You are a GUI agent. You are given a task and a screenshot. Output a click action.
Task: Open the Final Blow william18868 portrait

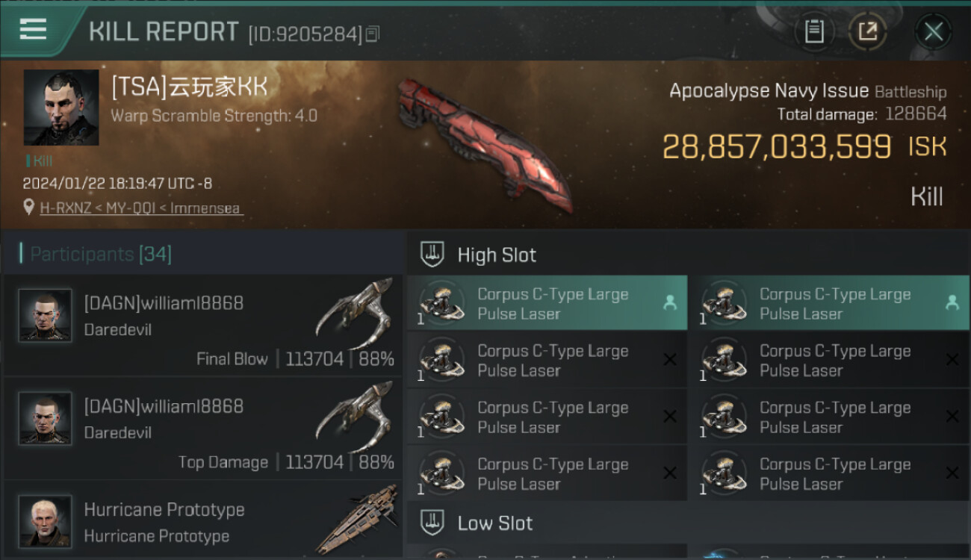point(46,315)
